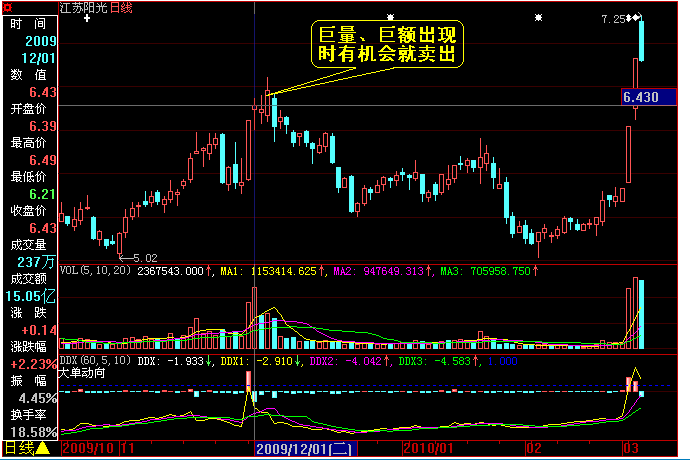This screenshot has height=461, width=690.
Task: Click the volume value 2367543.000
Action: [x=170, y=271]
